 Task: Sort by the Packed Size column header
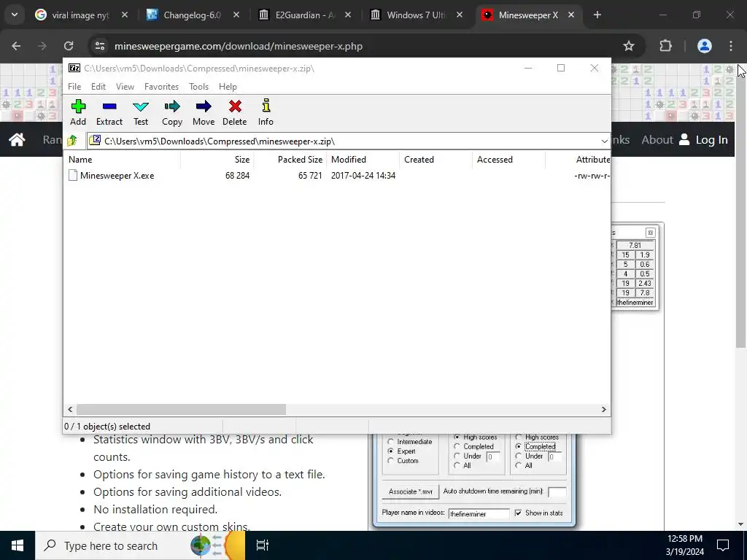coord(290,160)
